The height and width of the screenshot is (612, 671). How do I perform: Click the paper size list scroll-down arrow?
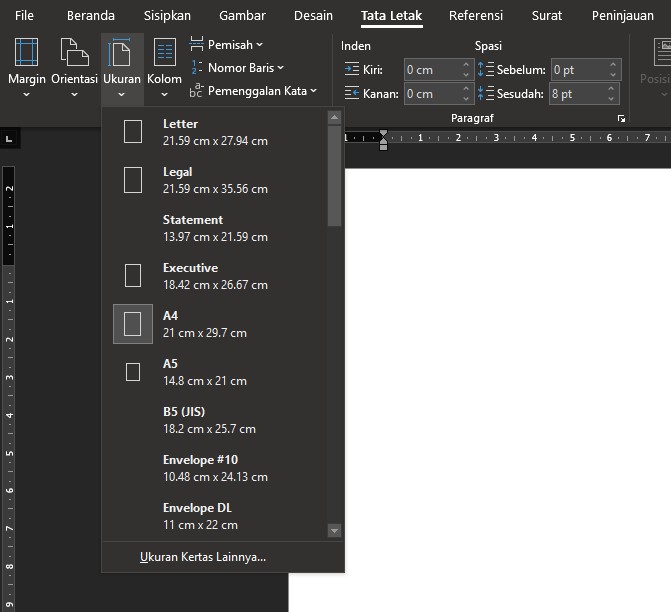point(334,531)
